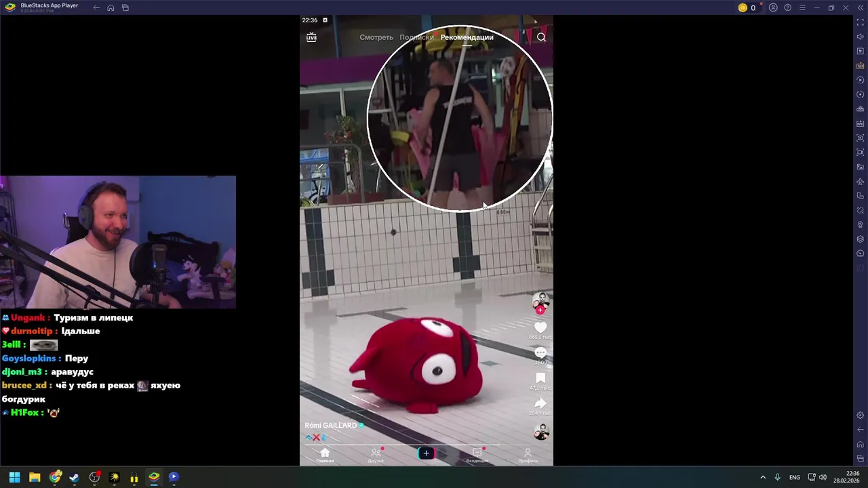Open Профиль profile tab
The width and height of the screenshot is (868, 488).
(528, 455)
